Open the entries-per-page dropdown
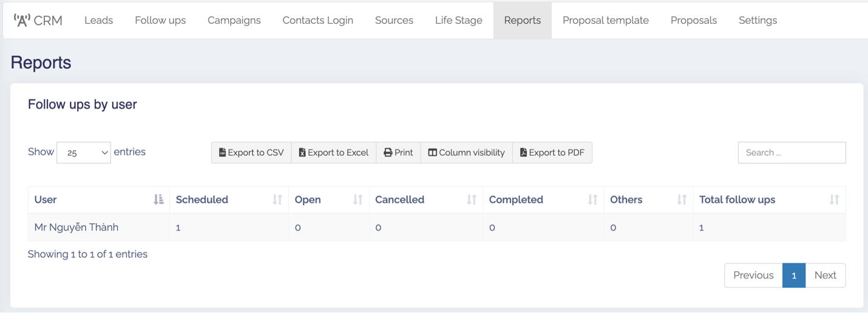Image resolution: width=868 pixels, height=315 pixels. [x=84, y=153]
